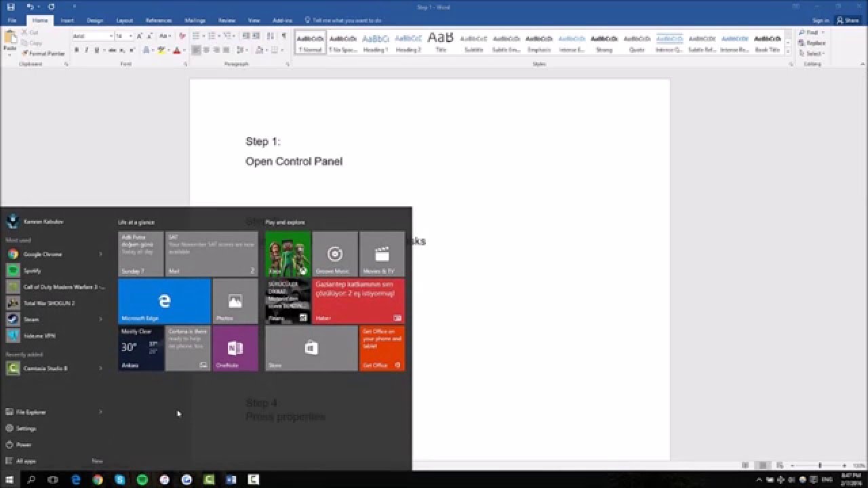
Task: Toggle Show/Hide paragraph marks
Action: point(283,36)
